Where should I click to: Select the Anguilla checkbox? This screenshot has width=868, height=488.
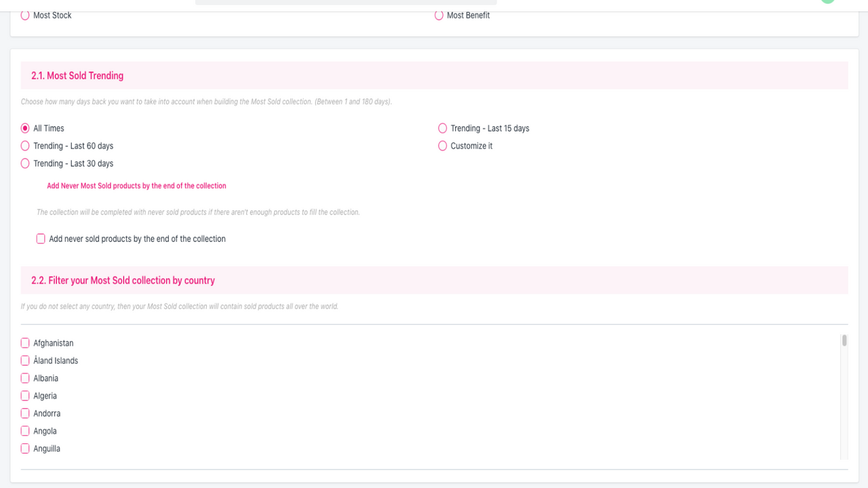point(25,449)
